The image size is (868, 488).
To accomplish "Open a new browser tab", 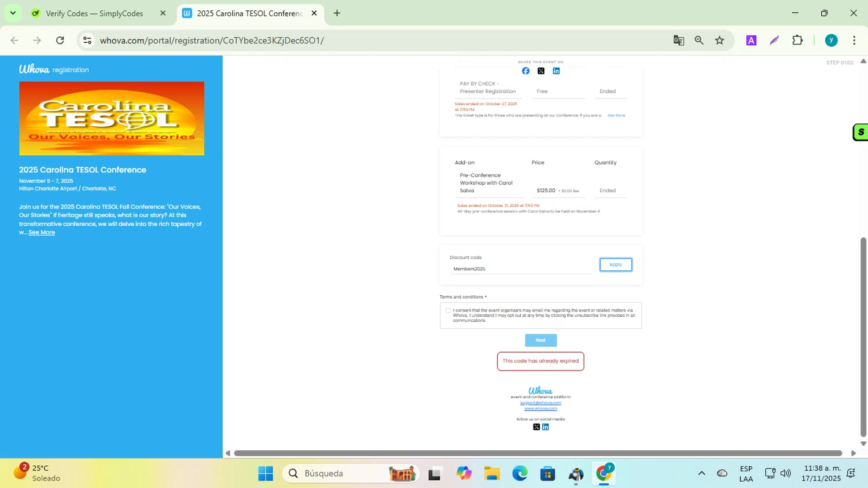I will click(x=337, y=13).
